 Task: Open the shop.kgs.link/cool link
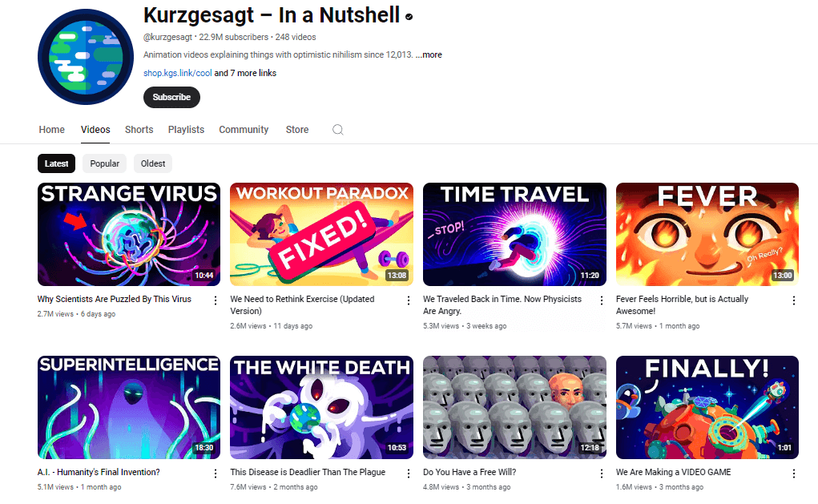177,73
